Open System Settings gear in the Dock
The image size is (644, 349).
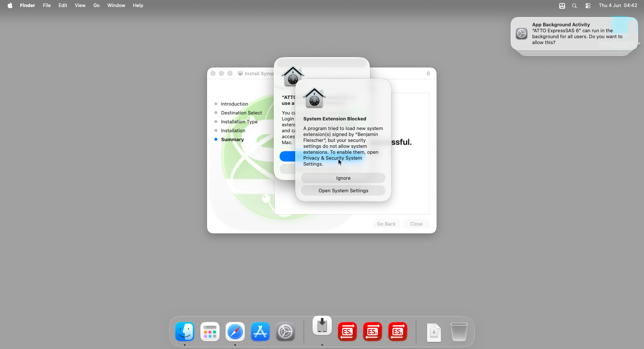coord(286,332)
